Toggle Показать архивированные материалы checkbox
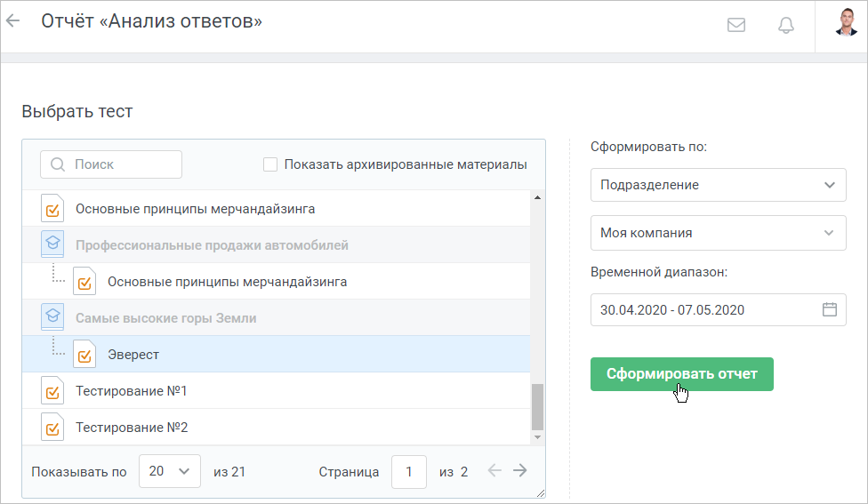 (270, 164)
